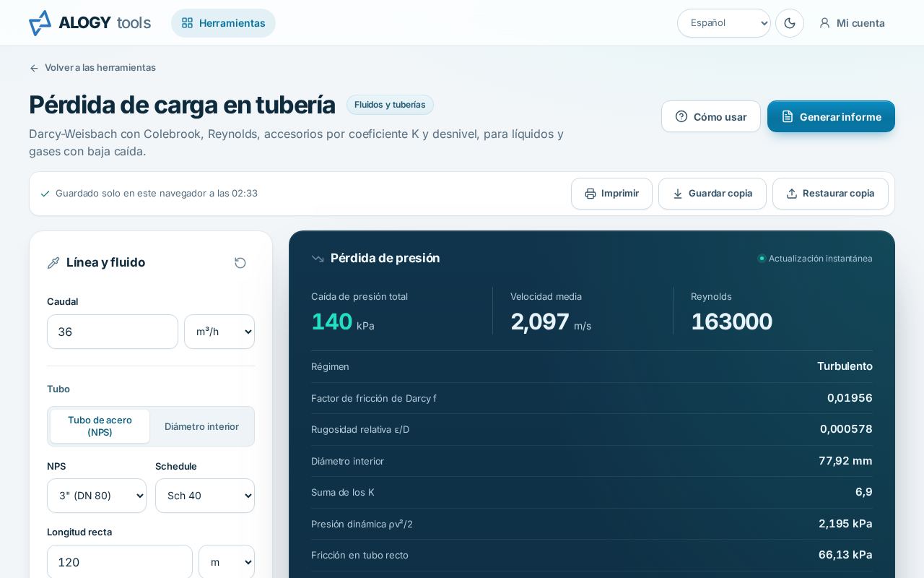This screenshot has height=578, width=924.
Task: Click the Actualización instantánea indicator
Action: (816, 259)
